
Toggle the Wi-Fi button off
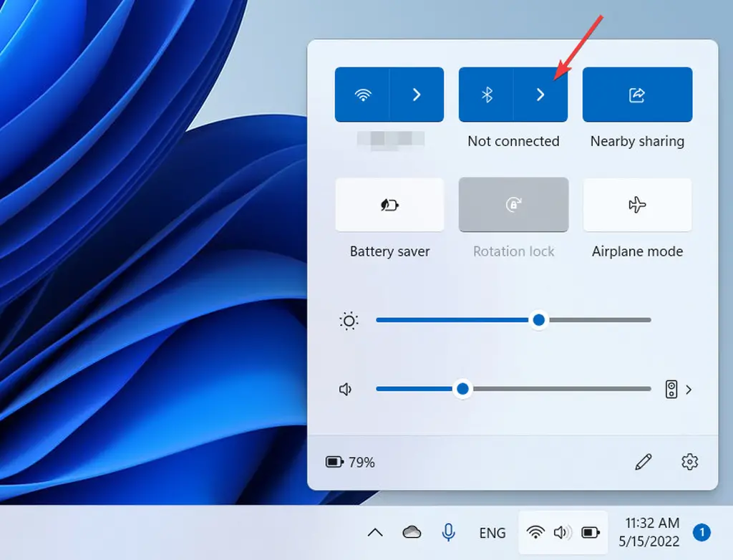coord(362,95)
